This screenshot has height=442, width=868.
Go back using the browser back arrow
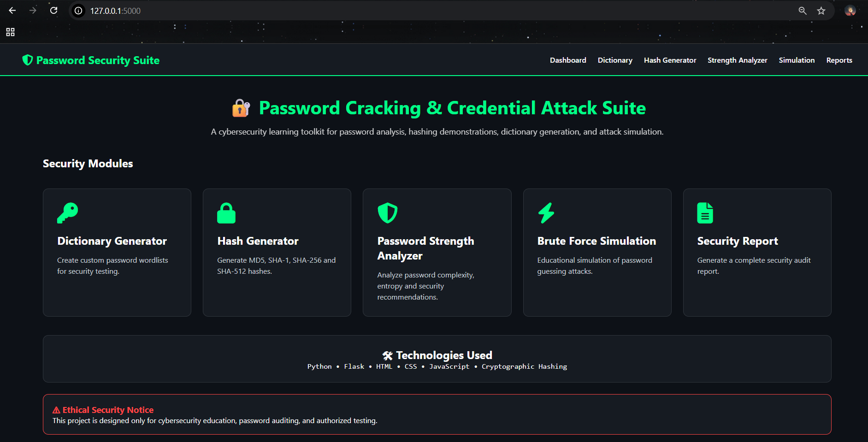pos(12,11)
